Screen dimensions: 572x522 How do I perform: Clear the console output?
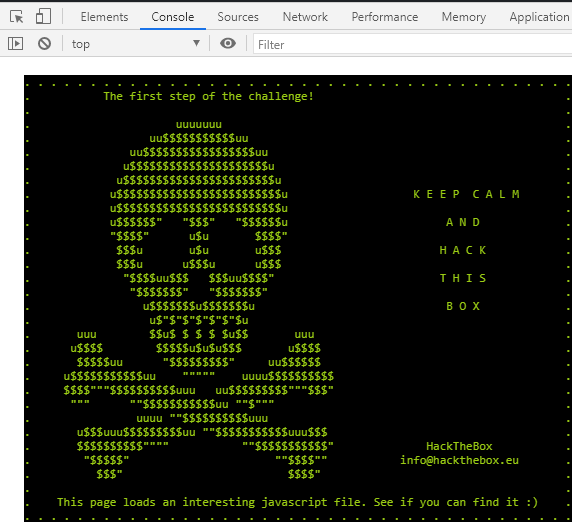click(45, 44)
